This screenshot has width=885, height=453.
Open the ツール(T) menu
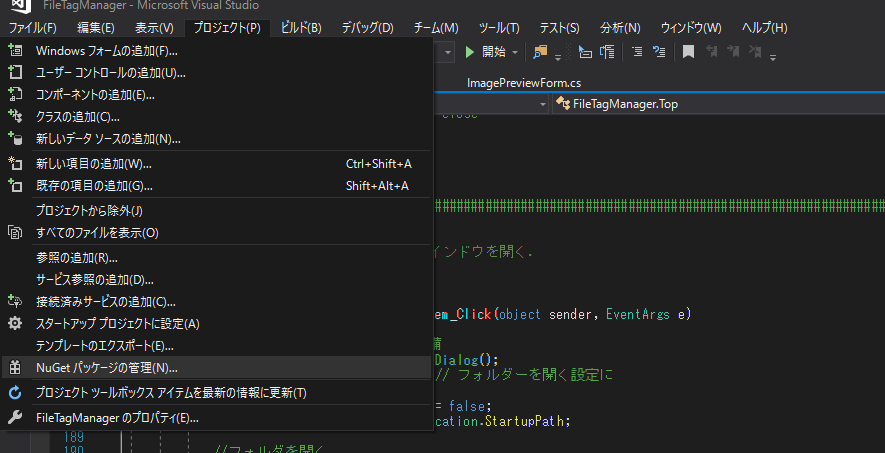coord(499,28)
